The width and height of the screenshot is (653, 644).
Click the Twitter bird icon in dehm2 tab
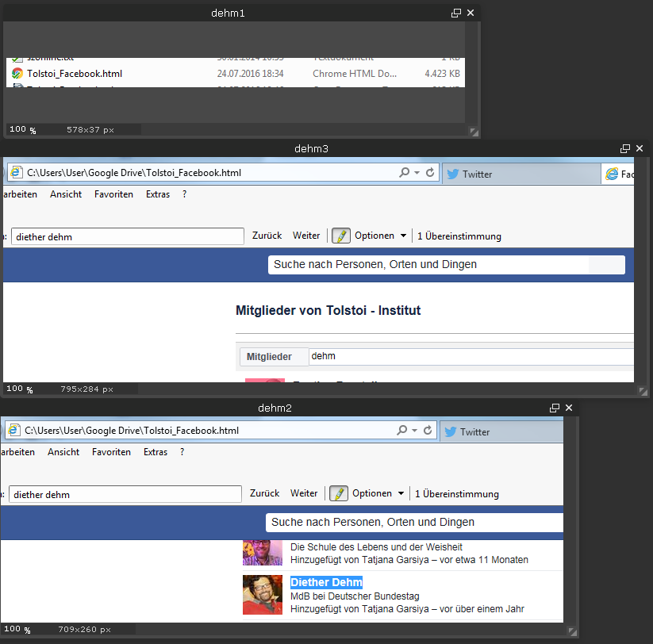click(x=450, y=431)
